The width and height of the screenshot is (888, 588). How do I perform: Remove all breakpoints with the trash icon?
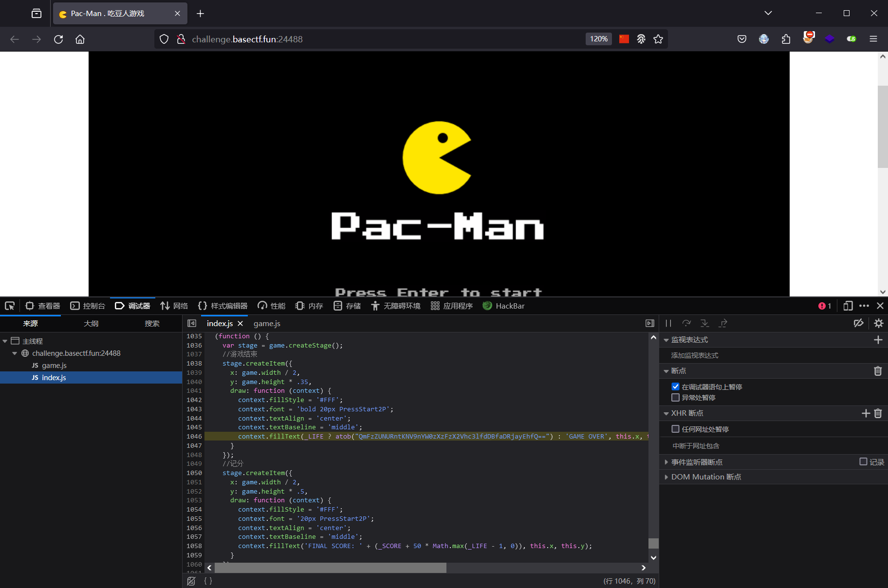pyautogui.click(x=878, y=371)
